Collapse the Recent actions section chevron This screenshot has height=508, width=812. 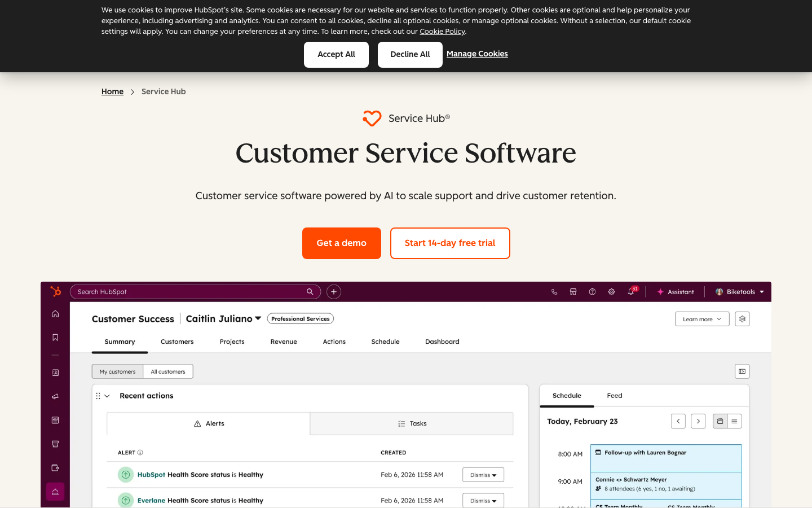[x=107, y=396]
